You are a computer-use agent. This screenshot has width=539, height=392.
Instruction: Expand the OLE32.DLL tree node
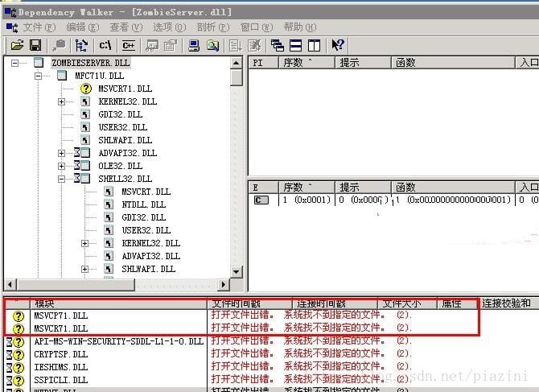click(61, 166)
